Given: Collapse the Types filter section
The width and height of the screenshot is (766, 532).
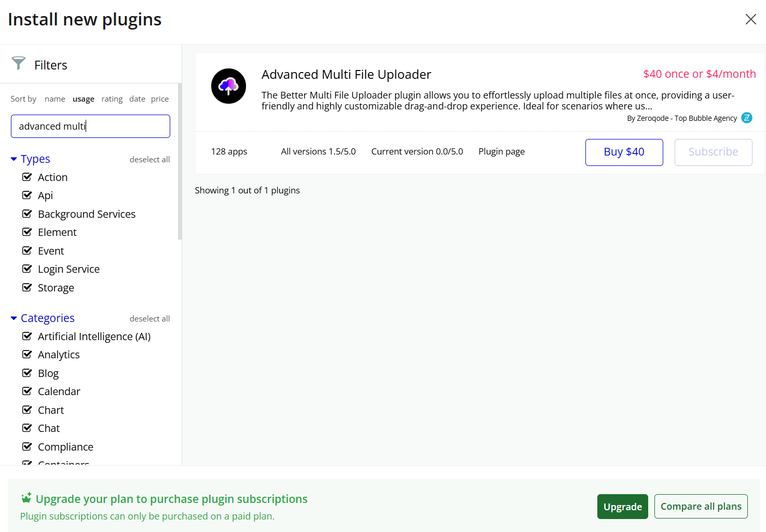Looking at the screenshot, I should 14,159.
